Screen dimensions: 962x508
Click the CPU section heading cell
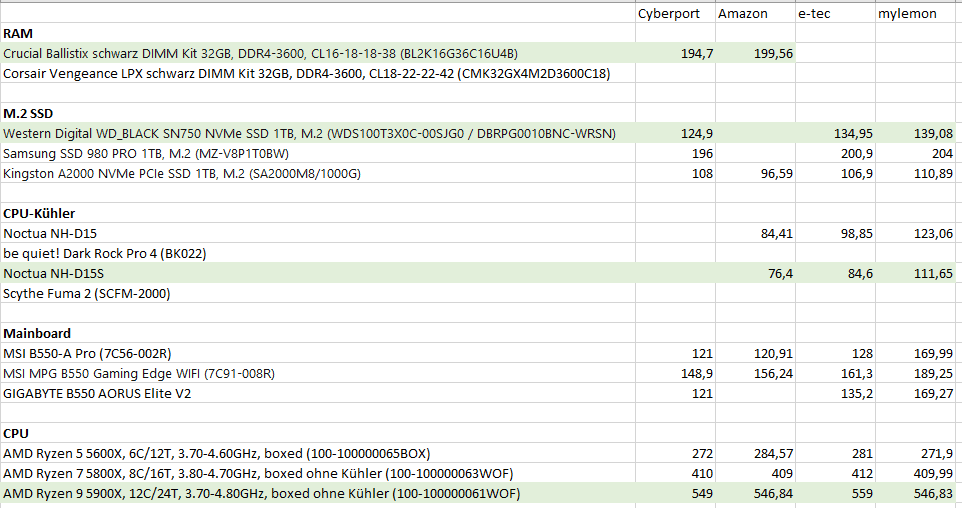(x=318, y=433)
